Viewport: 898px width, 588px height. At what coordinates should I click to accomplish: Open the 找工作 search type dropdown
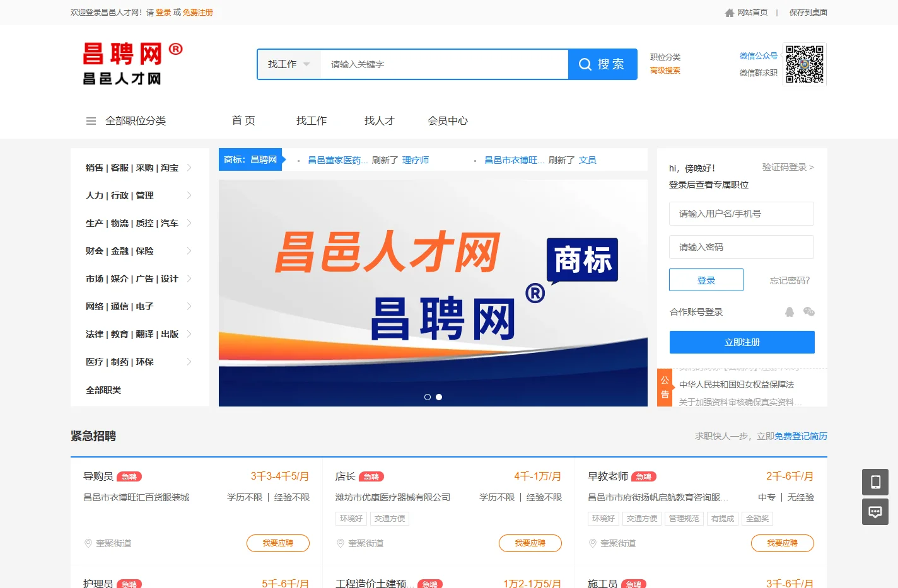(x=289, y=64)
